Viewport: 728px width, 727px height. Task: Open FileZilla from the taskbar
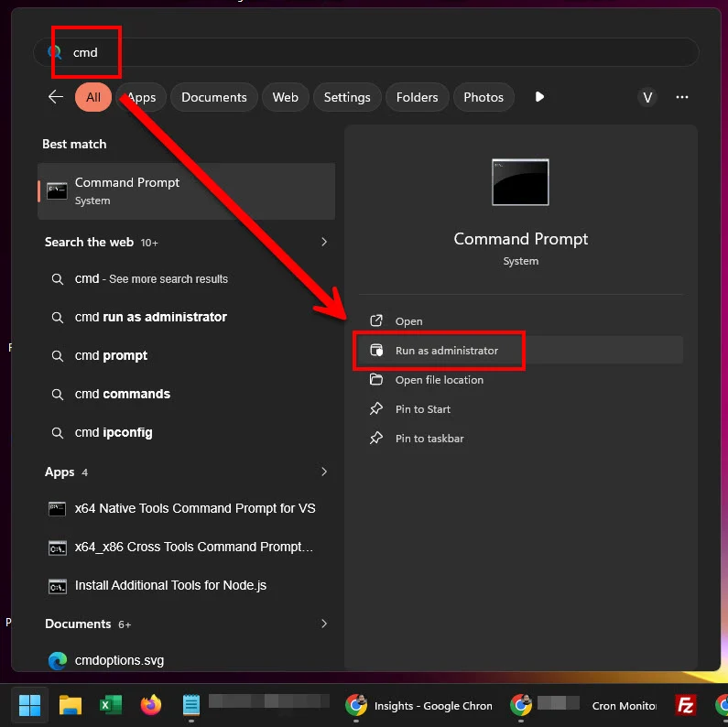pos(686,706)
